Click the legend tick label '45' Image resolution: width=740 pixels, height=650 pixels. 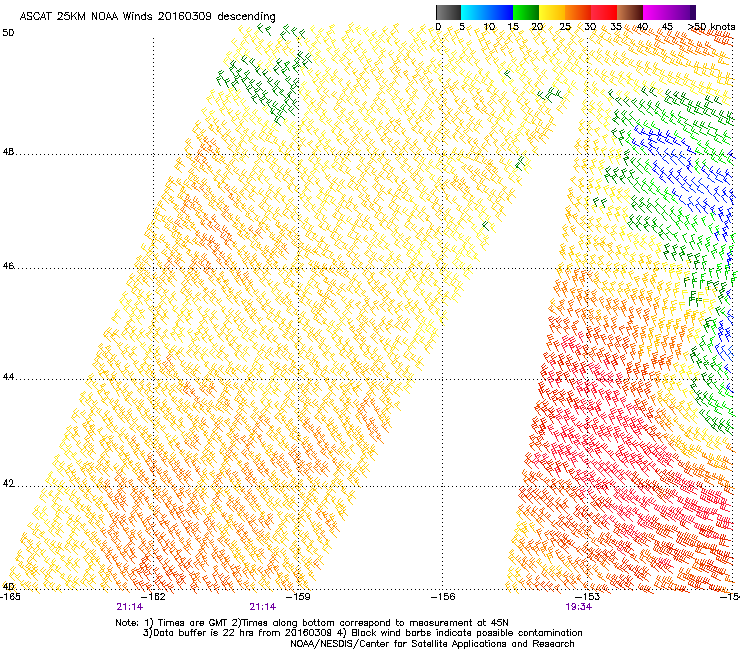667,27
